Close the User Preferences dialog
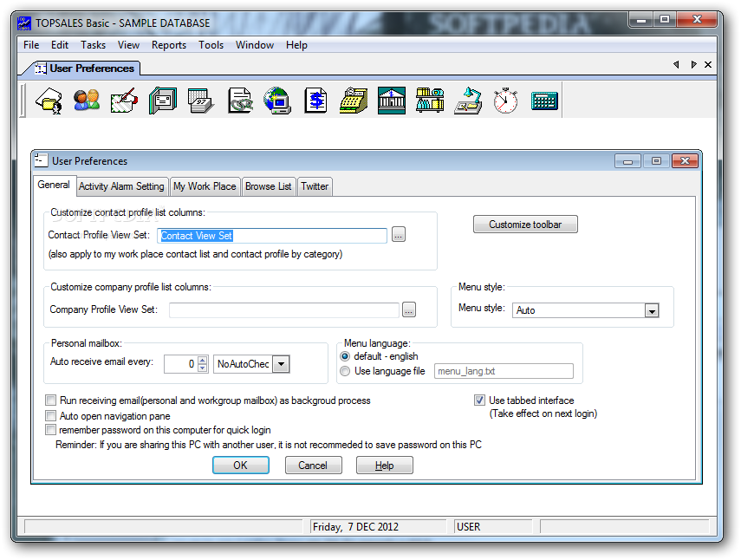Image resolution: width=741 pixels, height=560 pixels. pos(685,161)
